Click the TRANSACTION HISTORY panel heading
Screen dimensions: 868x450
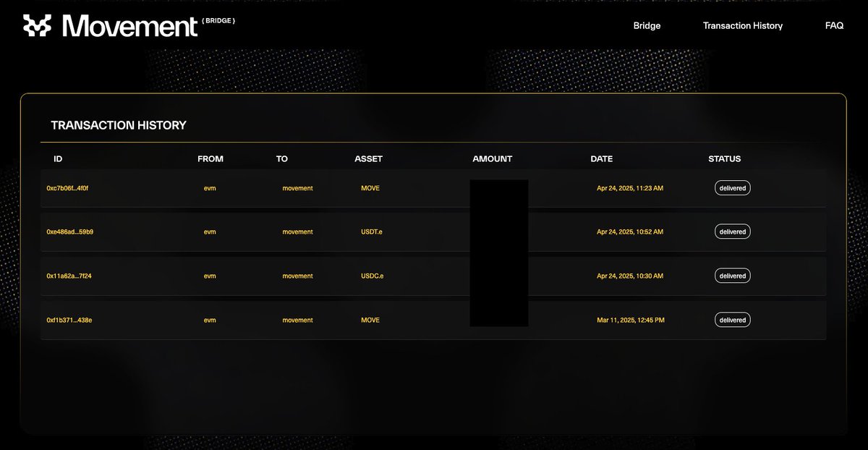tap(119, 125)
